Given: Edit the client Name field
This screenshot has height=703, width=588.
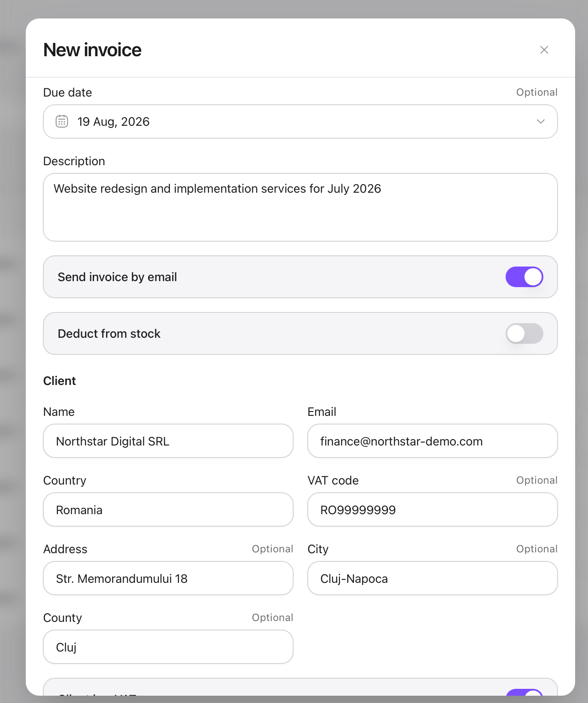Looking at the screenshot, I should [168, 441].
